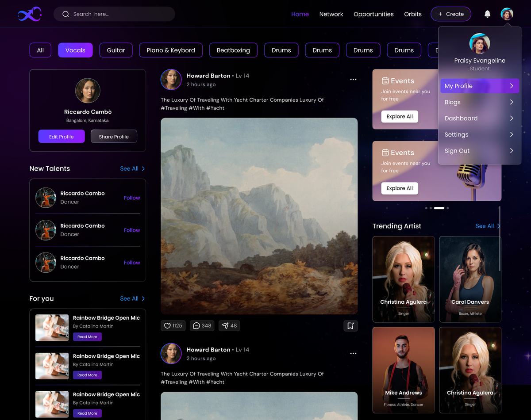This screenshot has height=420, width=531.
Task: Click first Rainbow Bridge Open Mic thumbnail
Action: click(52, 328)
